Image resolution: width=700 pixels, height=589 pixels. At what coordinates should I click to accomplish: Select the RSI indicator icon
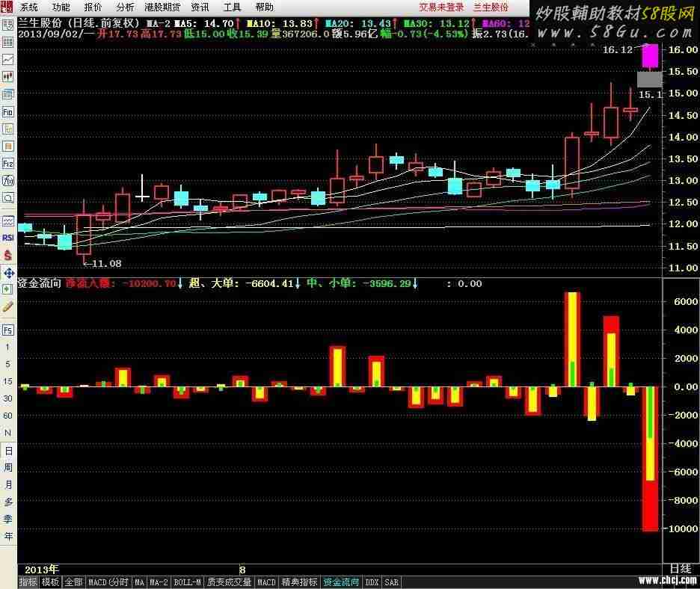tap(7, 238)
